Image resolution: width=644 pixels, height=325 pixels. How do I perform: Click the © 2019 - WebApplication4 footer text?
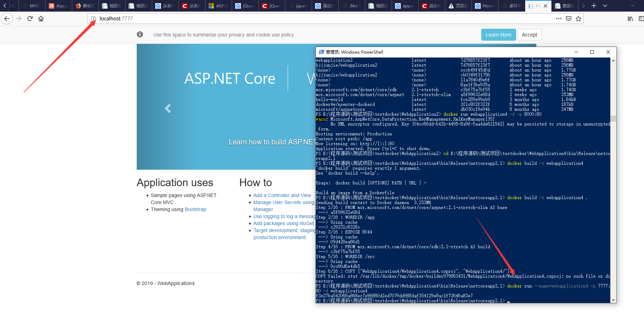click(x=165, y=283)
